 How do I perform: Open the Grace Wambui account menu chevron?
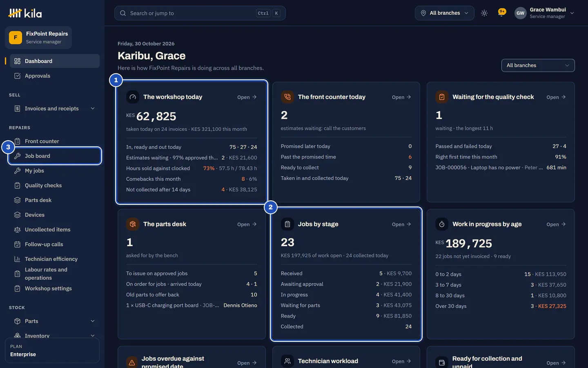coord(572,13)
